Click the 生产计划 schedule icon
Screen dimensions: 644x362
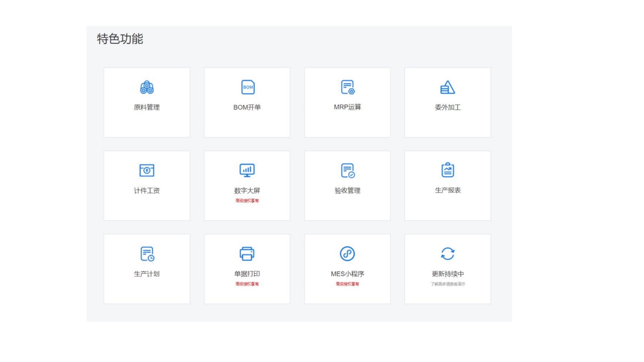pos(147,254)
